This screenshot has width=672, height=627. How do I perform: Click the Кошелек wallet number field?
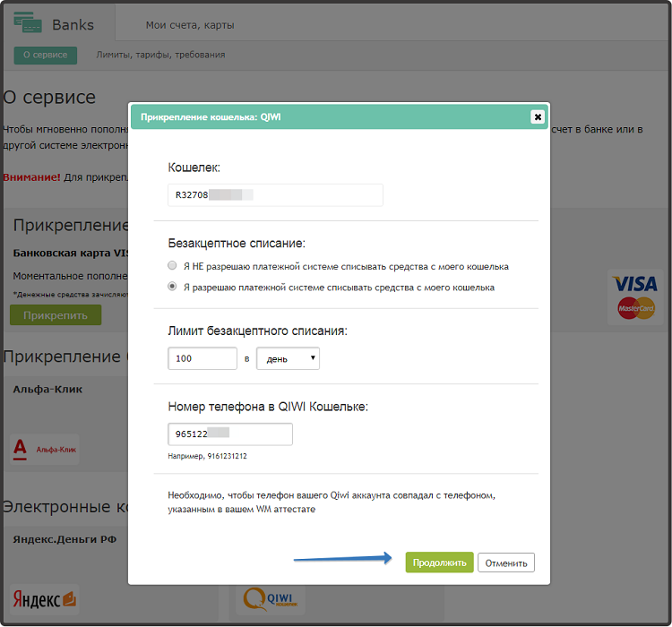click(275, 195)
